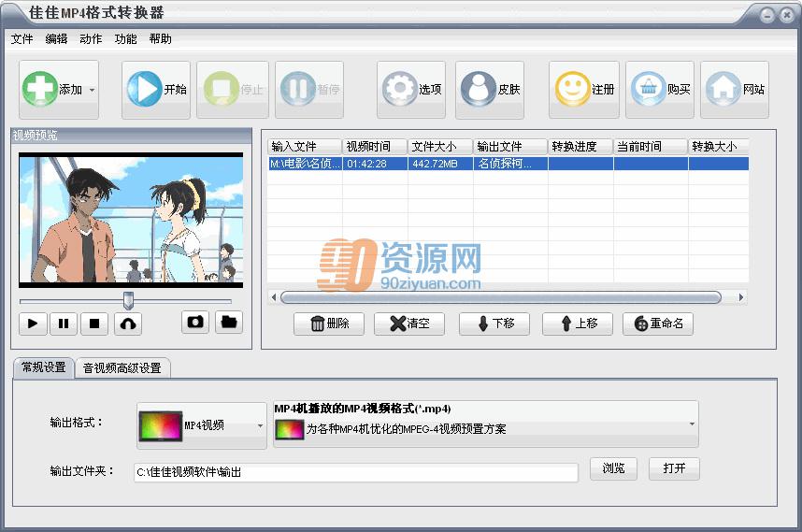The height and width of the screenshot is (532, 802).
Task: Start conversion with the 开始 button
Action: pos(156,90)
